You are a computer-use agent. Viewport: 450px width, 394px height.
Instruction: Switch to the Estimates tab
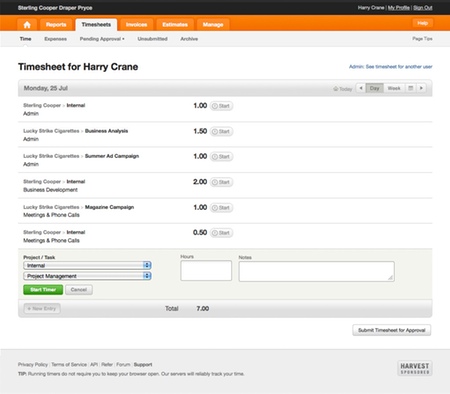pyautogui.click(x=175, y=25)
